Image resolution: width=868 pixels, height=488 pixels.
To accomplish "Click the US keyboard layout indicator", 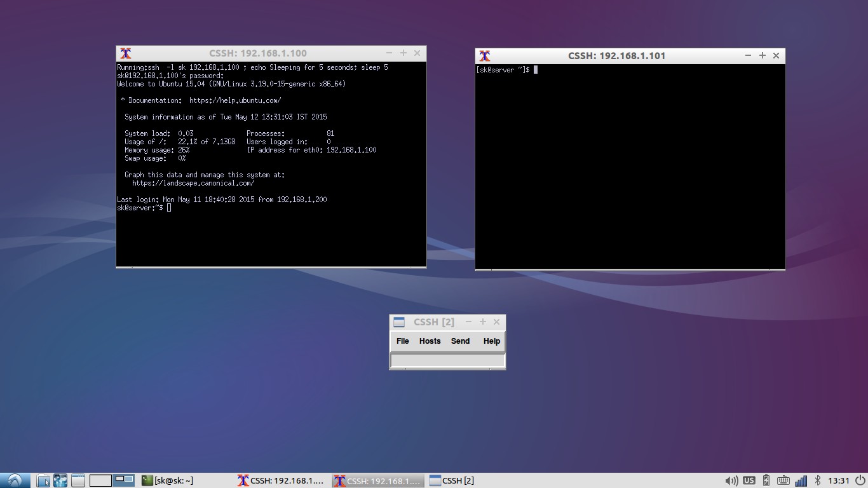I will click(x=749, y=480).
